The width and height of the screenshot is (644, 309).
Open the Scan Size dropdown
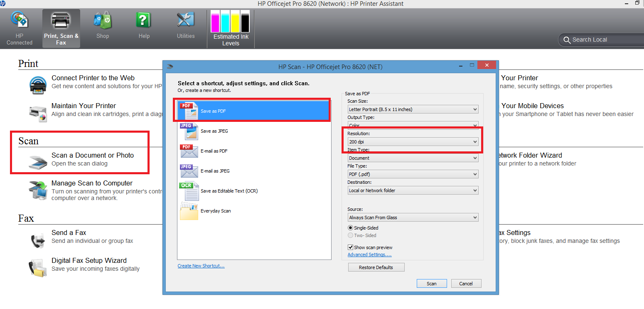[x=413, y=109]
